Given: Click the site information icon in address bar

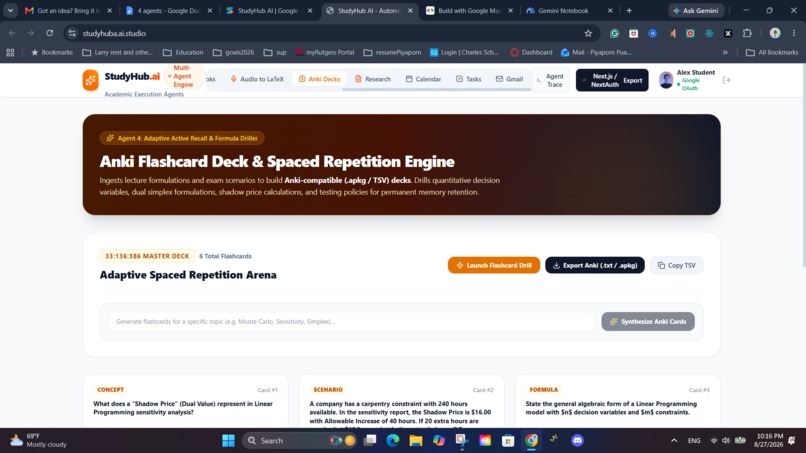Looking at the screenshot, I should 72,33.
